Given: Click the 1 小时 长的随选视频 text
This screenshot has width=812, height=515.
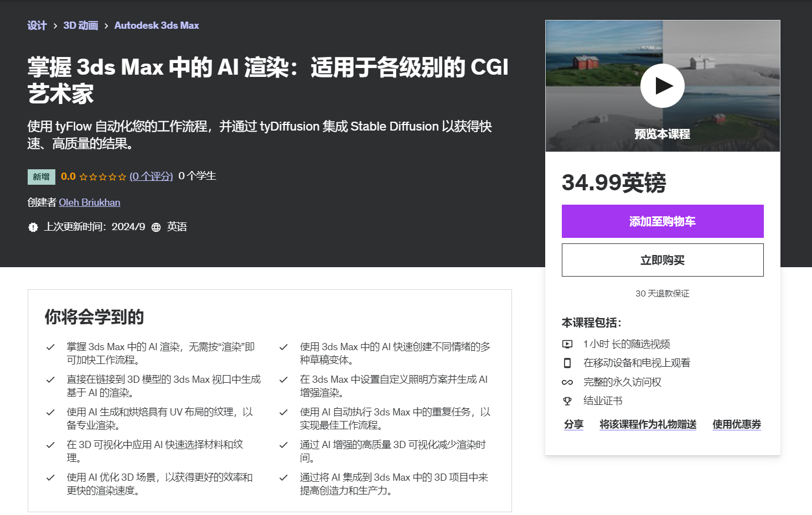Looking at the screenshot, I should pos(627,344).
